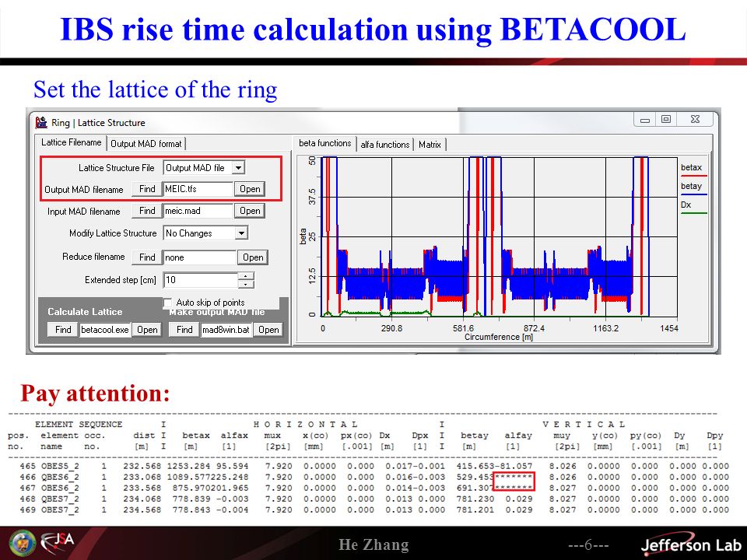Click the betay legend entry
Viewport: 747px width, 560px height.
point(693,187)
